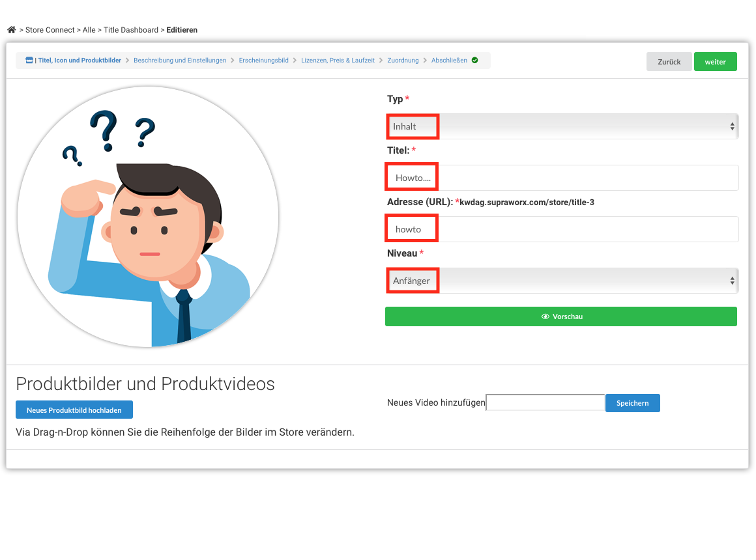Click the green weiter button
This screenshot has width=756, height=560.
tap(716, 62)
